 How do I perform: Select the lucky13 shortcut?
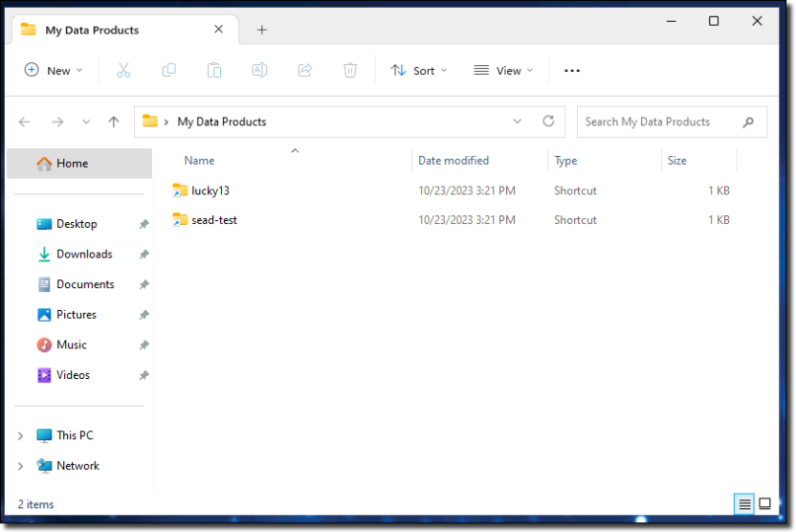point(210,190)
